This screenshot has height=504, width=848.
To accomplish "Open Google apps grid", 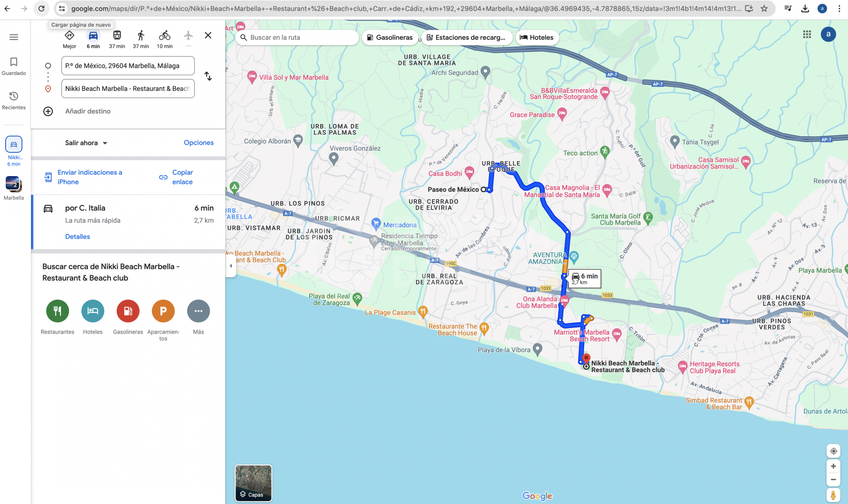I will (x=807, y=34).
